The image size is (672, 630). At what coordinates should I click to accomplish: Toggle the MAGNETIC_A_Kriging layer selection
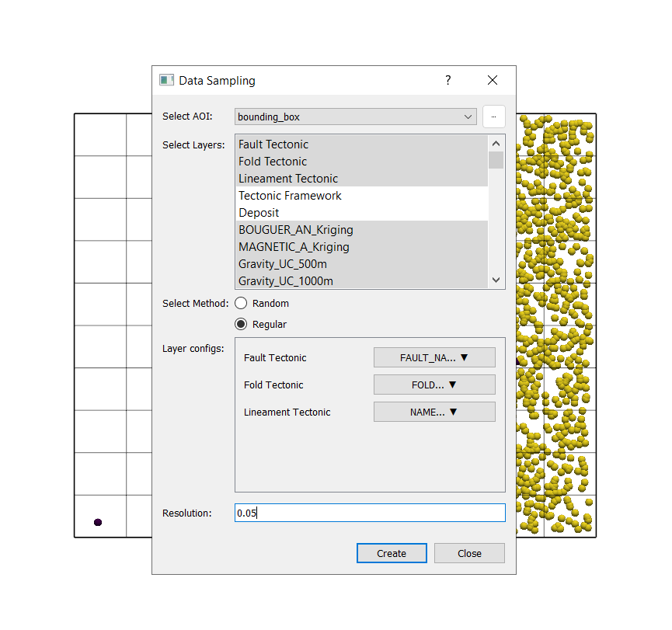pyautogui.click(x=294, y=247)
